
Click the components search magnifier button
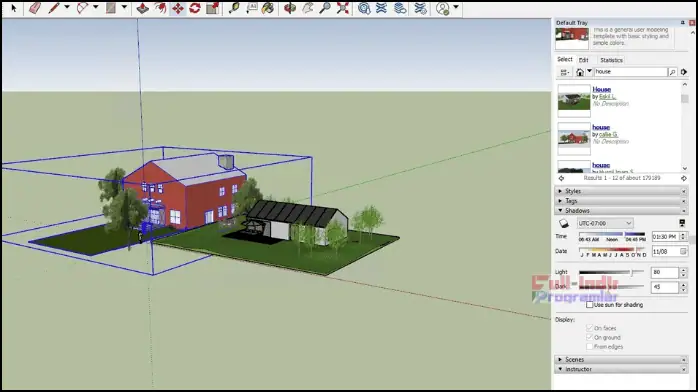click(x=673, y=72)
